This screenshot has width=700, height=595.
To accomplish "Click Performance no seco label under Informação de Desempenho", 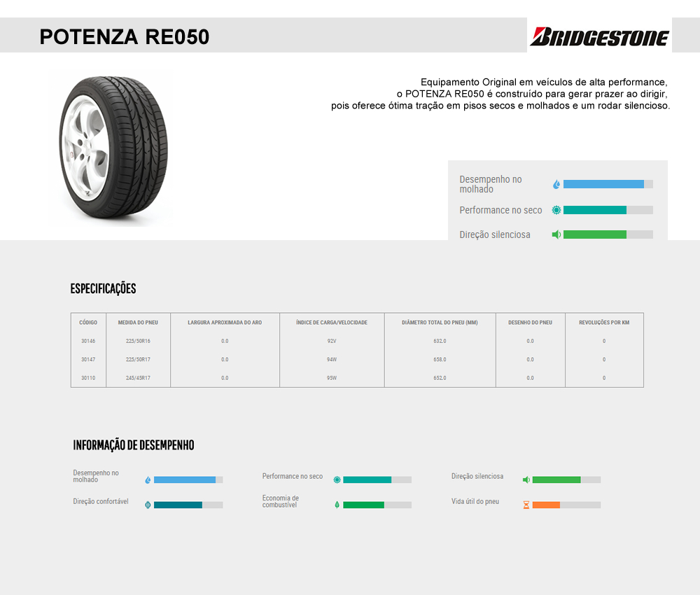I will point(293,476).
